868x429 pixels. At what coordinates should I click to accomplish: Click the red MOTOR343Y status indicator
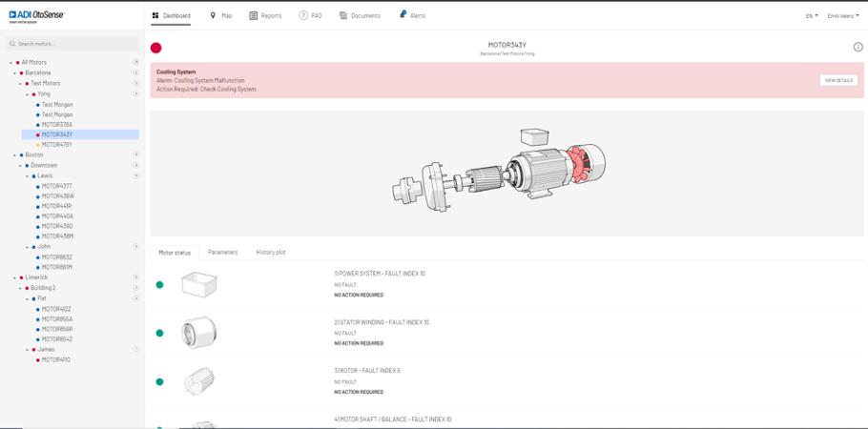(156, 48)
